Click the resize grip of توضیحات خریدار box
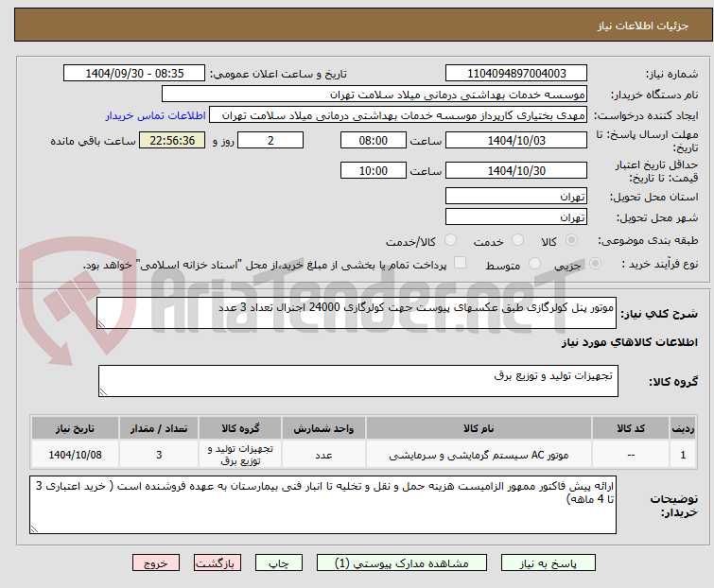 (x=34, y=529)
